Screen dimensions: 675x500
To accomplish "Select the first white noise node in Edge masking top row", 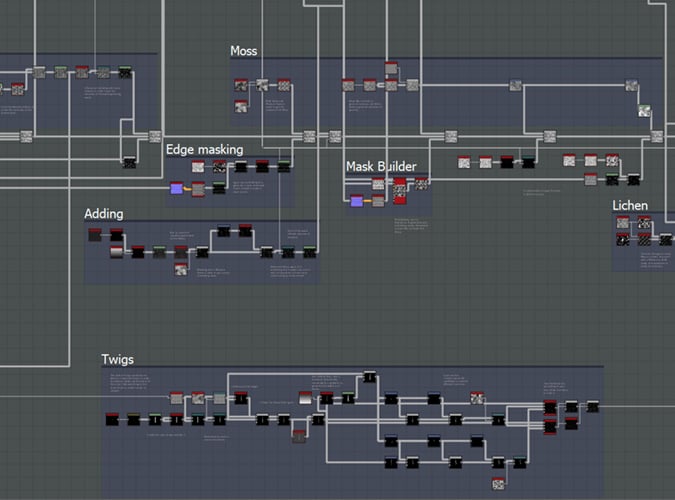I will [x=198, y=166].
